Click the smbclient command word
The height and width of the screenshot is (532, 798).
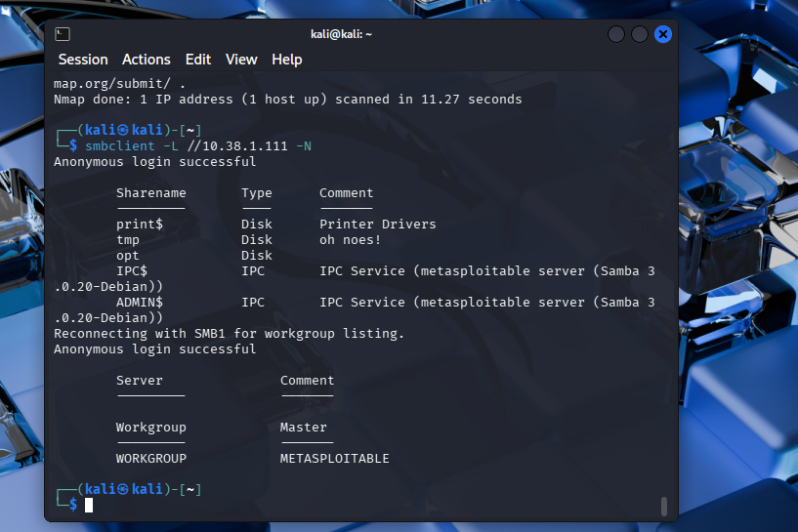pos(119,146)
